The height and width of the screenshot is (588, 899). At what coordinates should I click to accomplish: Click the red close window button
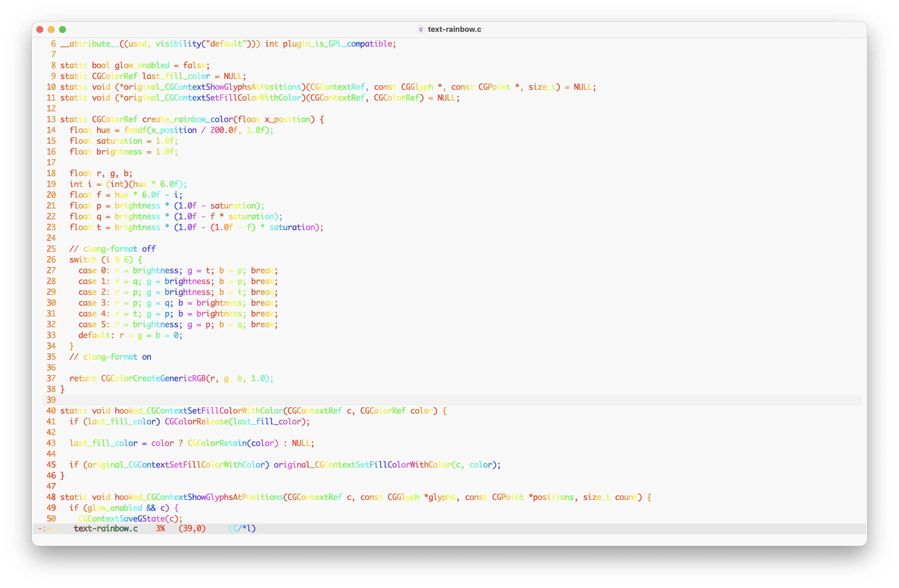pyautogui.click(x=40, y=30)
